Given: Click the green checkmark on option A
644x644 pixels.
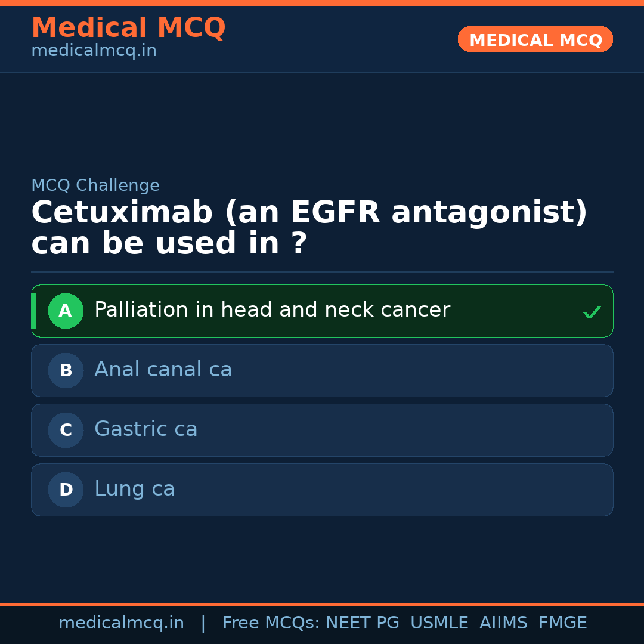Looking at the screenshot, I should point(592,312).
